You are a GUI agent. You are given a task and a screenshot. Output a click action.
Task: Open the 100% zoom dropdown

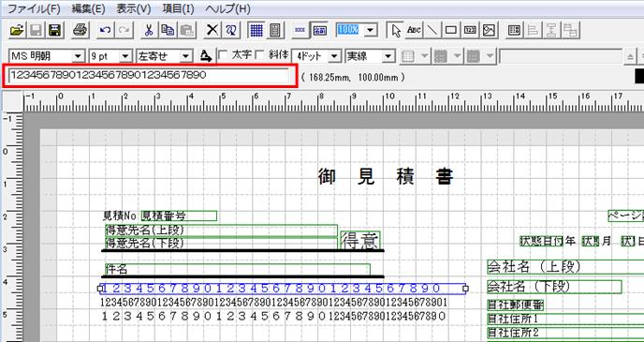tap(371, 30)
